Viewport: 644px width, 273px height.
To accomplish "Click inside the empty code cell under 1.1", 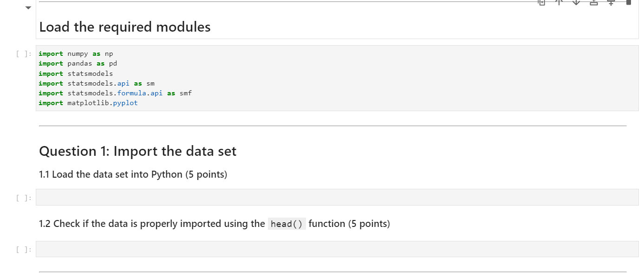I will (325, 197).
